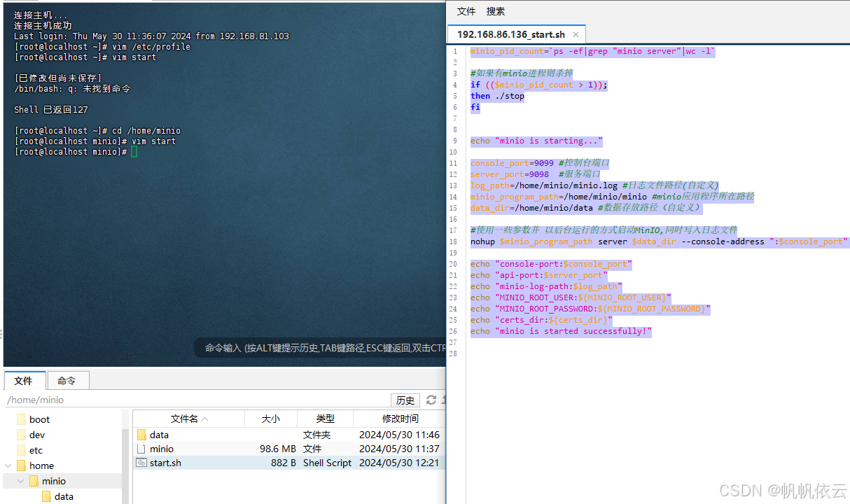Collapse the minio folder in directory tree

tap(20, 481)
